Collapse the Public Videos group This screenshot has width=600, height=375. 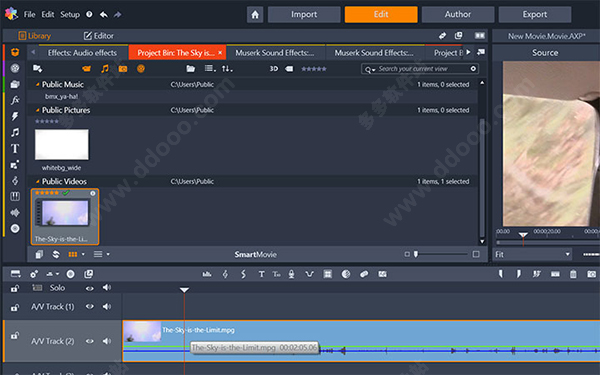tap(38, 181)
